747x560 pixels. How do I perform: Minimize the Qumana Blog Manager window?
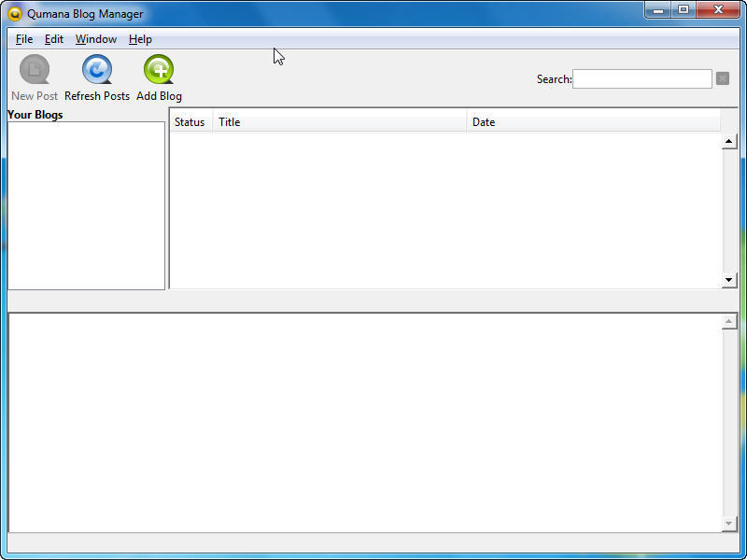click(x=658, y=10)
